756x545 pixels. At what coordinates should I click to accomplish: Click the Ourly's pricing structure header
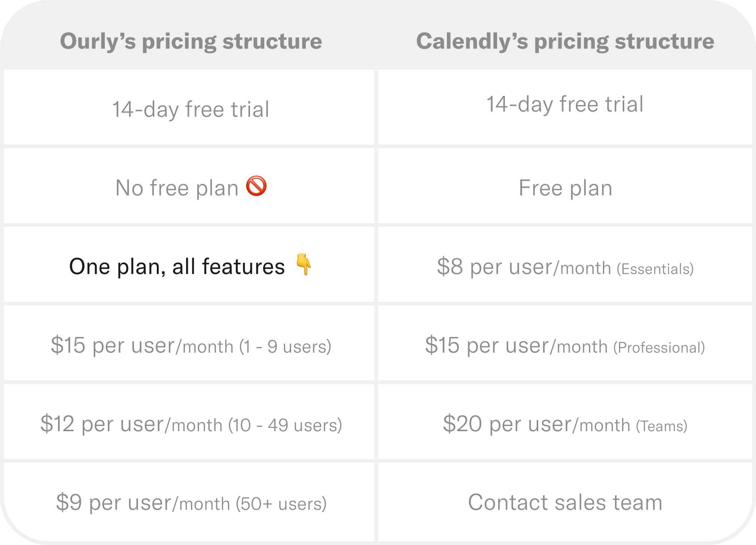coord(191,41)
